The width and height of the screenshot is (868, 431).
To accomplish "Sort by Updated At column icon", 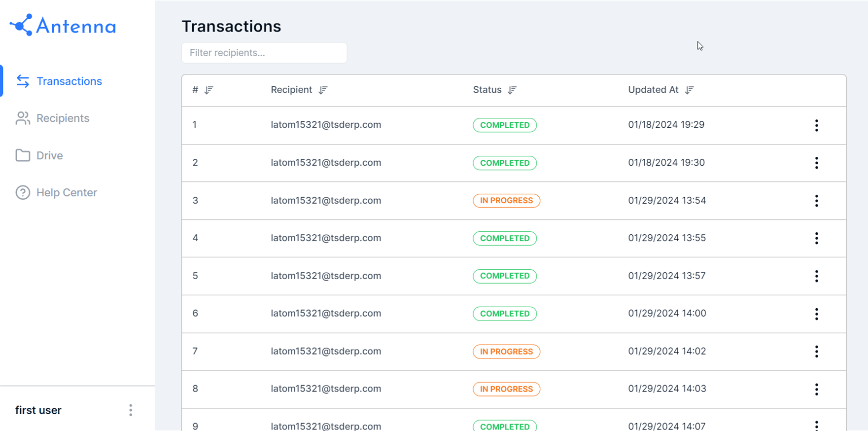I will point(689,90).
